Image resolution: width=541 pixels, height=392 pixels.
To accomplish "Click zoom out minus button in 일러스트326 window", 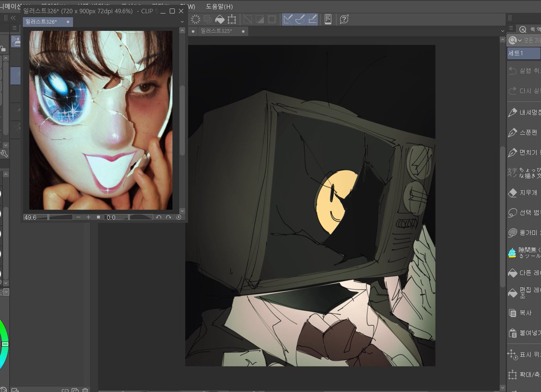I will [x=79, y=217].
